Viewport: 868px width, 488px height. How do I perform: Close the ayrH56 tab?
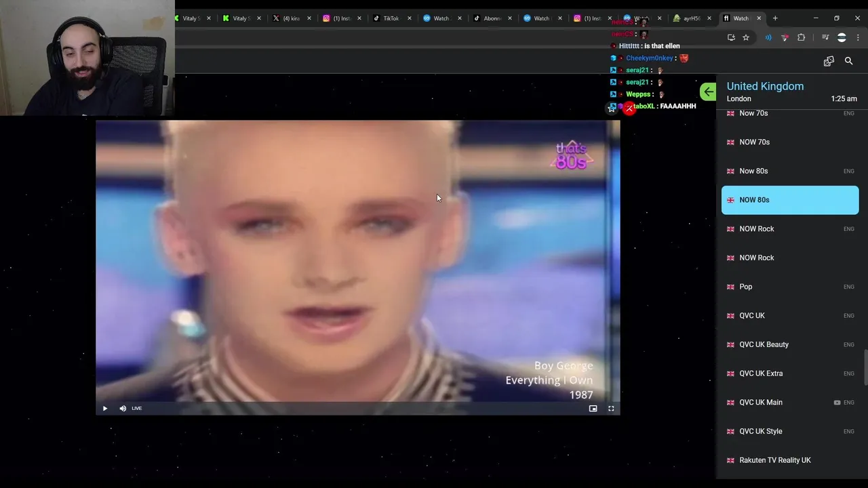pyautogui.click(x=710, y=18)
